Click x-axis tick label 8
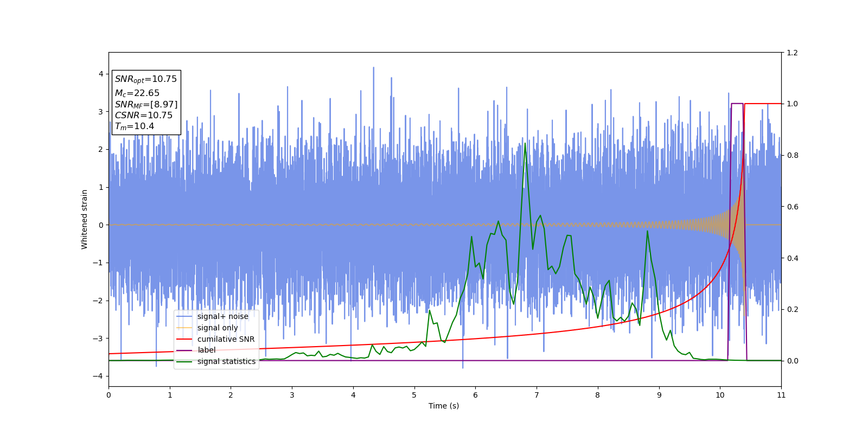 pos(598,395)
